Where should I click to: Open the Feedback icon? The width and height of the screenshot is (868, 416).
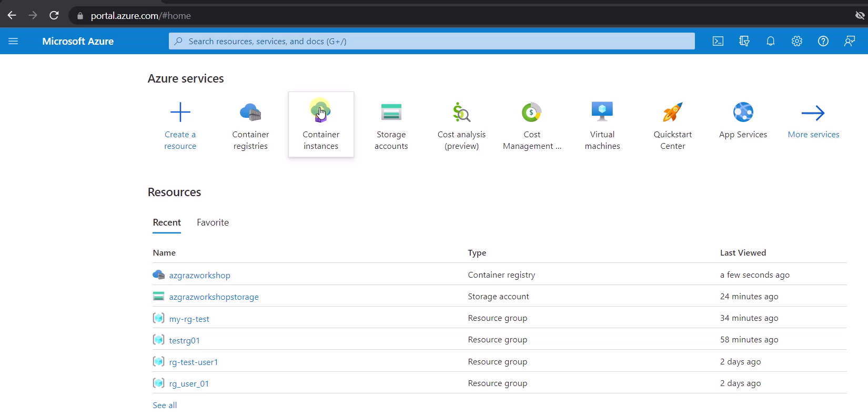click(x=850, y=41)
